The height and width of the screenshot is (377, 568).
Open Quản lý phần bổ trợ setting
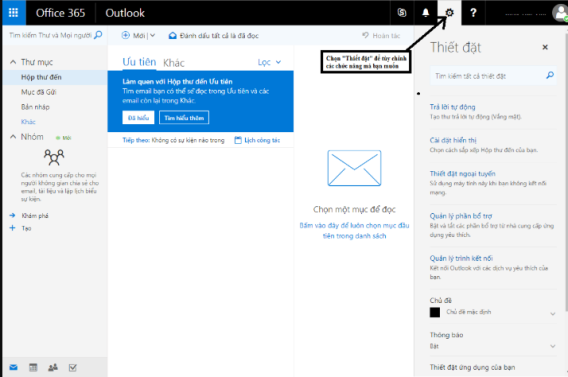(461, 216)
